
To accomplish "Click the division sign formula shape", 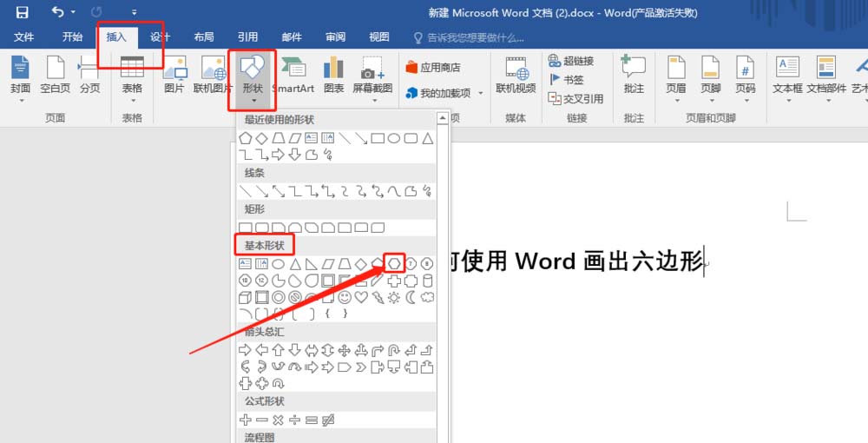I will click(x=295, y=420).
